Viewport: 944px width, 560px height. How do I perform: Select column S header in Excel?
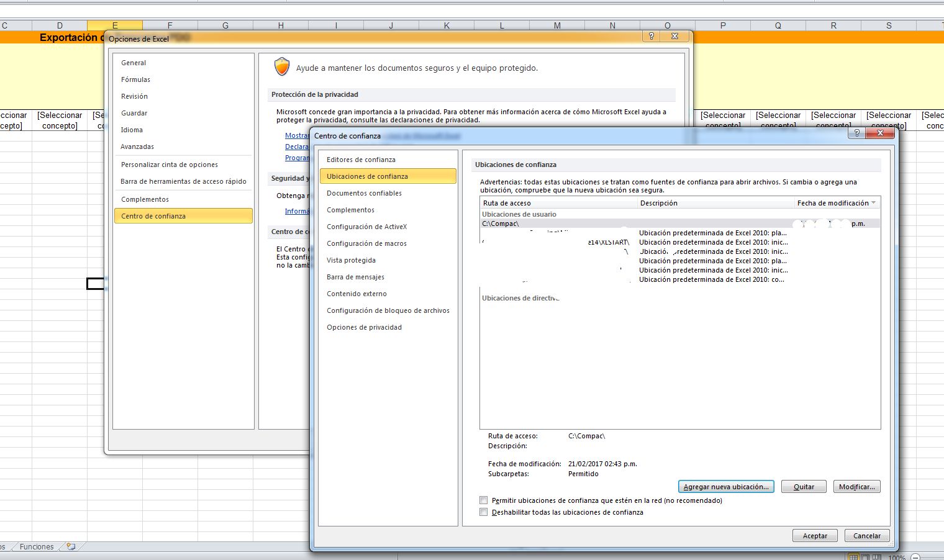coord(889,25)
